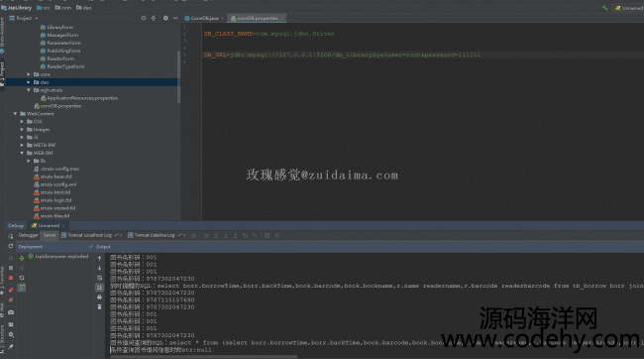The height and width of the screenshot is (359, 644).
Task: Open the Debugger tab
Action: [x=28, y=235]
